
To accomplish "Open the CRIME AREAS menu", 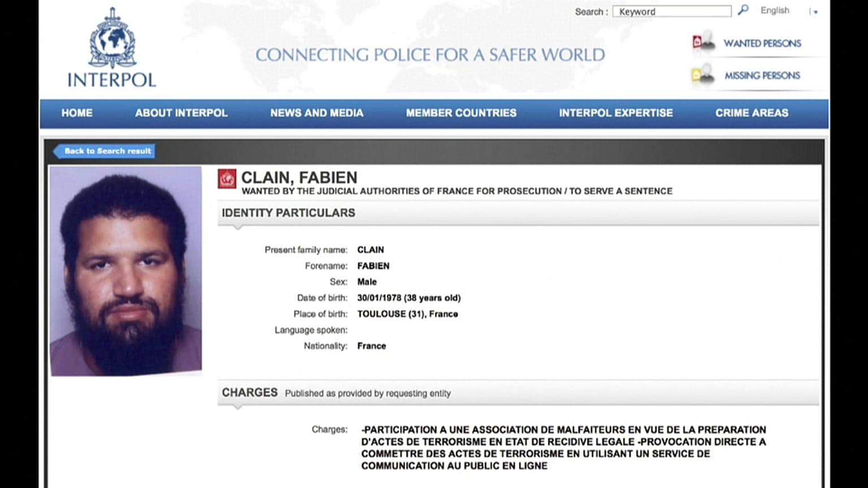I will point(752,113).
